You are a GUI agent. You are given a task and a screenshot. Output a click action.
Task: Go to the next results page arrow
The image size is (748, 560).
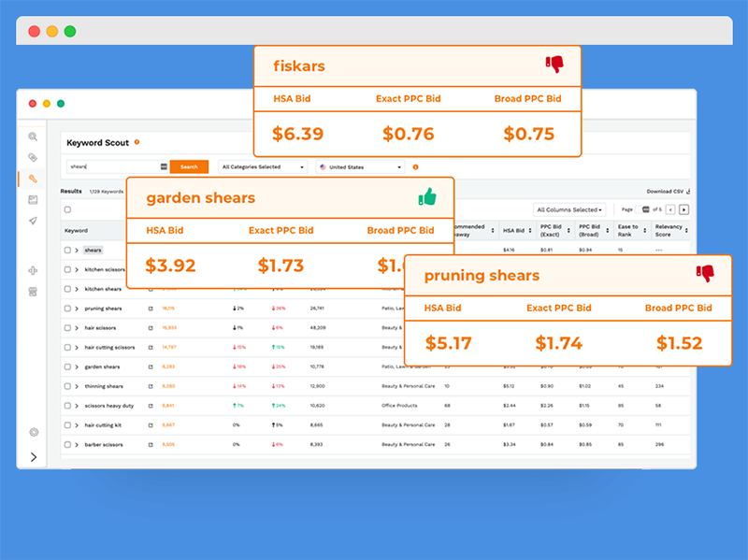coord(684,209)
